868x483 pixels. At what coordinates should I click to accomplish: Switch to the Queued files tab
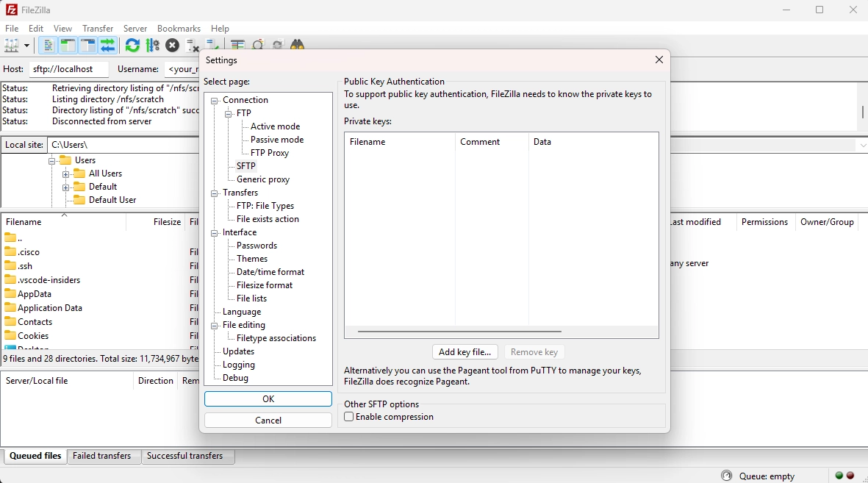point(35,456)
